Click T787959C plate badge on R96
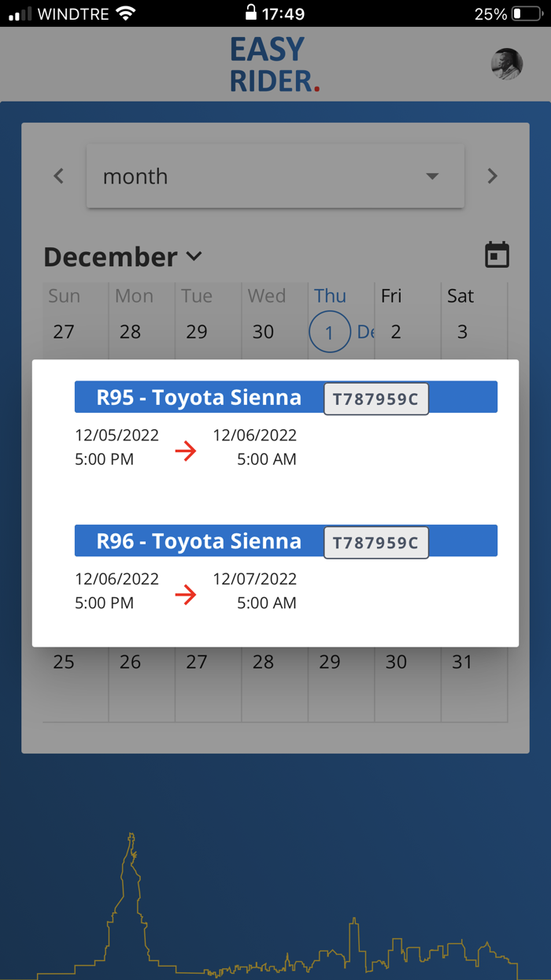551x980 pixels. click(x=376, y=543)
